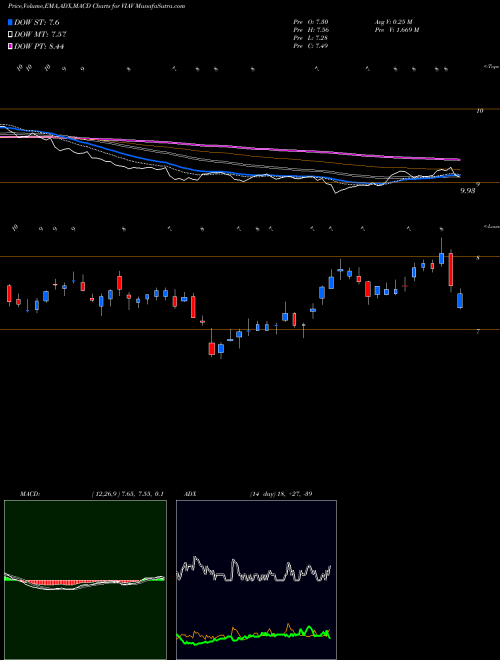This screenshot has width=500, height=660.
Task: Select the 'DOW PT: 8.44' legend text
Action: tap(39, 46)
